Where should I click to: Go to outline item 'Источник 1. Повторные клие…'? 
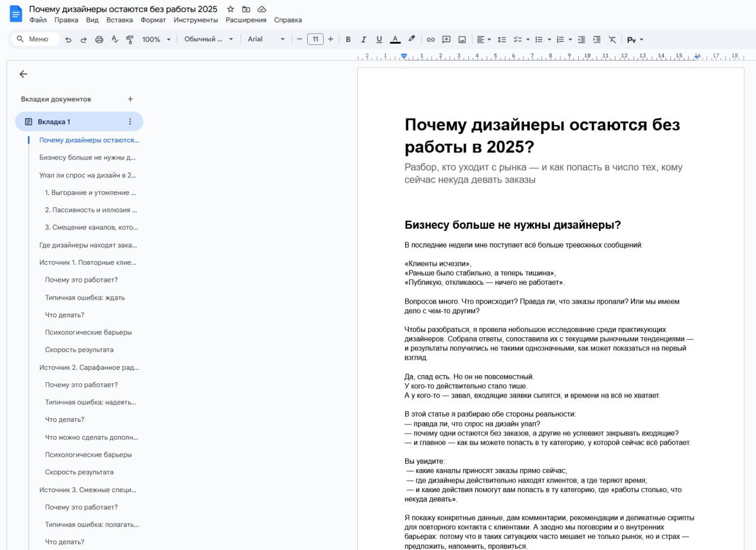click(87, 262)
